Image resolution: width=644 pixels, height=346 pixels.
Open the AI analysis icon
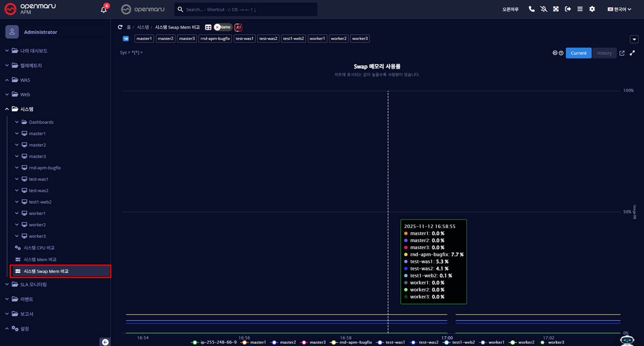[238, 27]
